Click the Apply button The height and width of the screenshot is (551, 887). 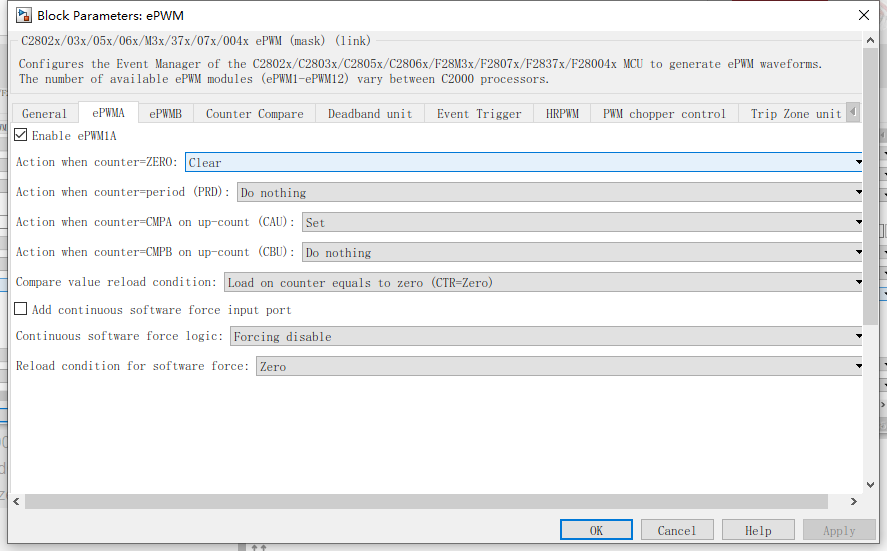click(x=839, y=530)
